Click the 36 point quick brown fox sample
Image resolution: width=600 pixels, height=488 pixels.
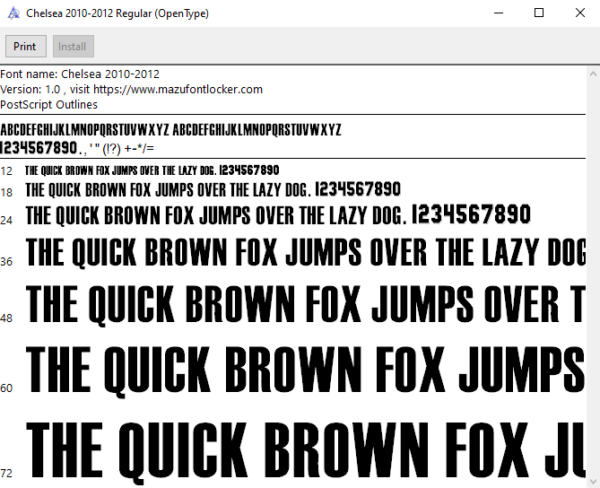tap(306, 253)
